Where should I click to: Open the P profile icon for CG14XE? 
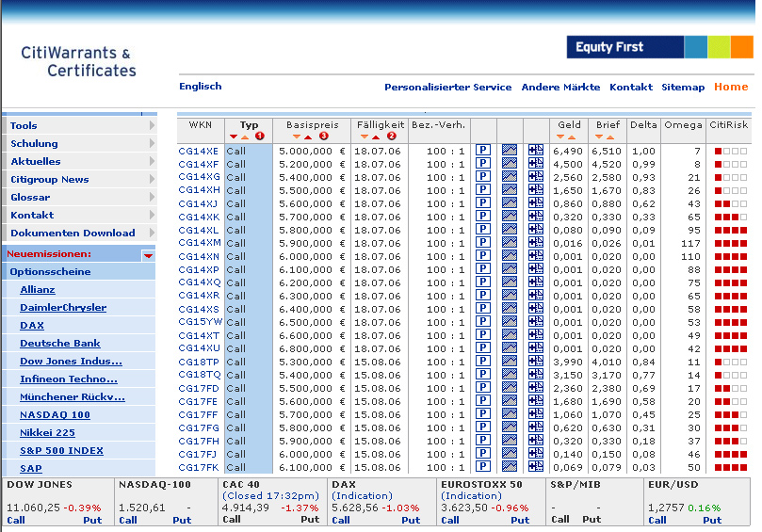coord(483,151)
